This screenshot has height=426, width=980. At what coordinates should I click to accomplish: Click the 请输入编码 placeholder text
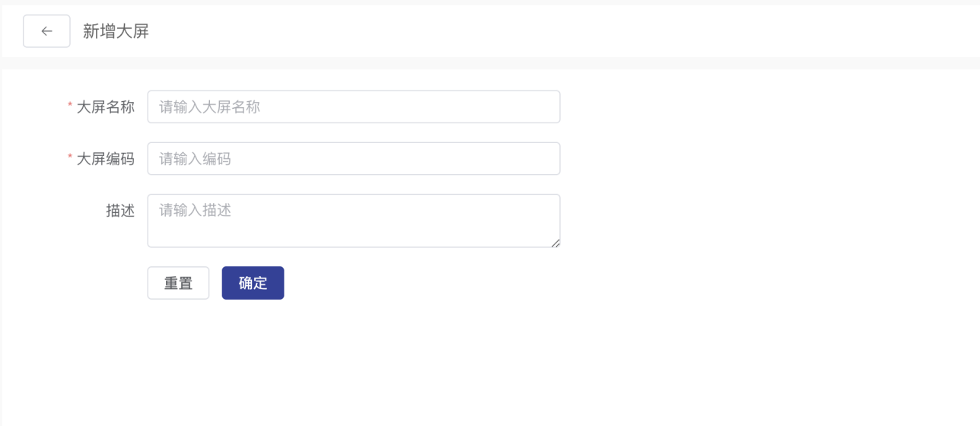pyautogui.click(x=195, y=159)
